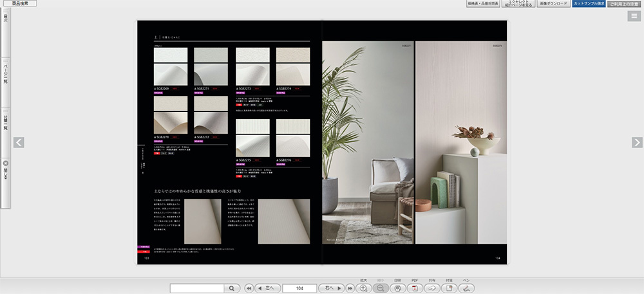Screen dimensions: 644x294
Task: Click the 品番検索 button
Action: 19,3
